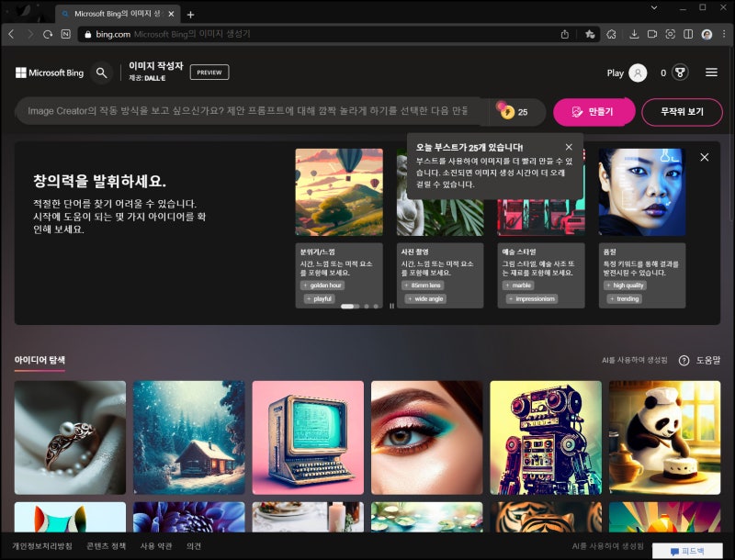
Task: Click the video capture toolbar icon
Action: coord(652,34)
